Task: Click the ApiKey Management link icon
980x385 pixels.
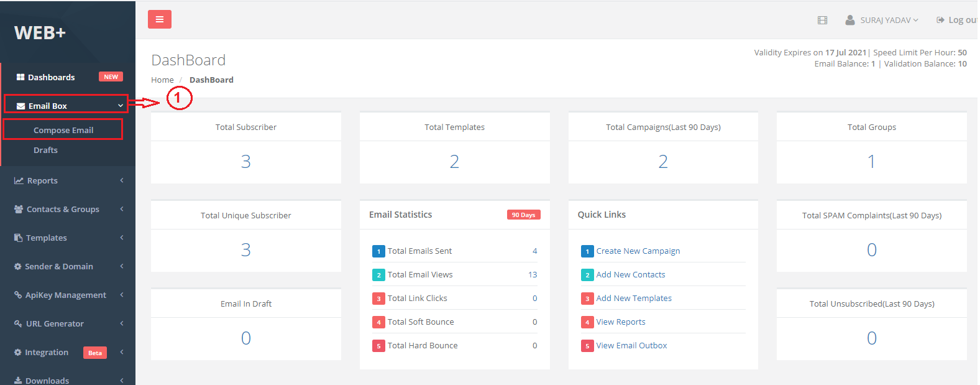Action: pyautogui.click(x=18, y=295)
